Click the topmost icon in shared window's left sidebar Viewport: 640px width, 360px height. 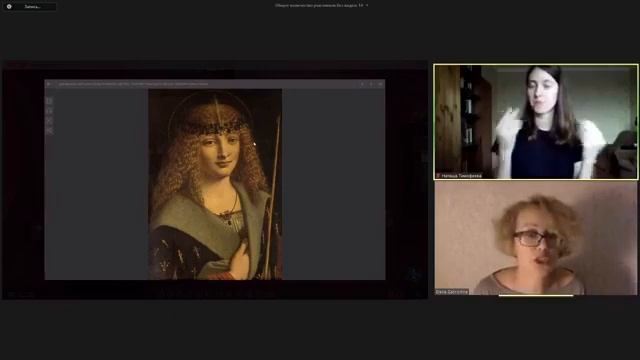tap(49, 101)
